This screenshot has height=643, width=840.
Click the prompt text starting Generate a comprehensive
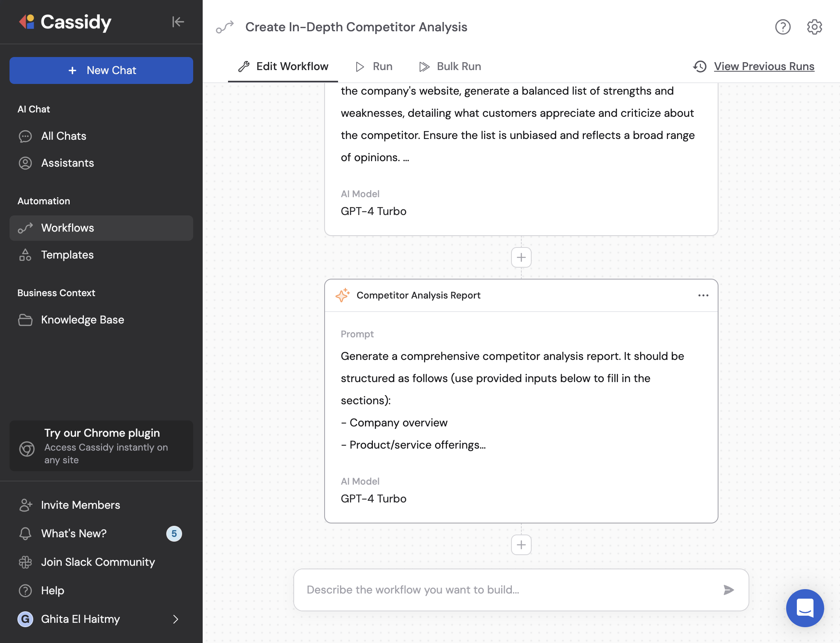(x=512, y=400)
